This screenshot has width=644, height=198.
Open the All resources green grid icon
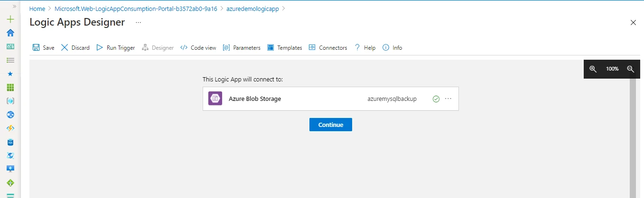10,88
